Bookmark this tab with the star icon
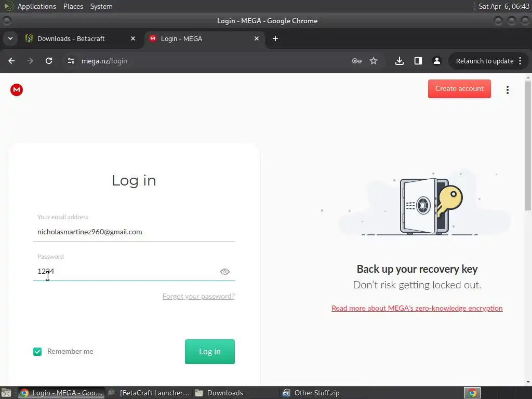The height and width of the screenshot is (399, 532). coord(374,61)
